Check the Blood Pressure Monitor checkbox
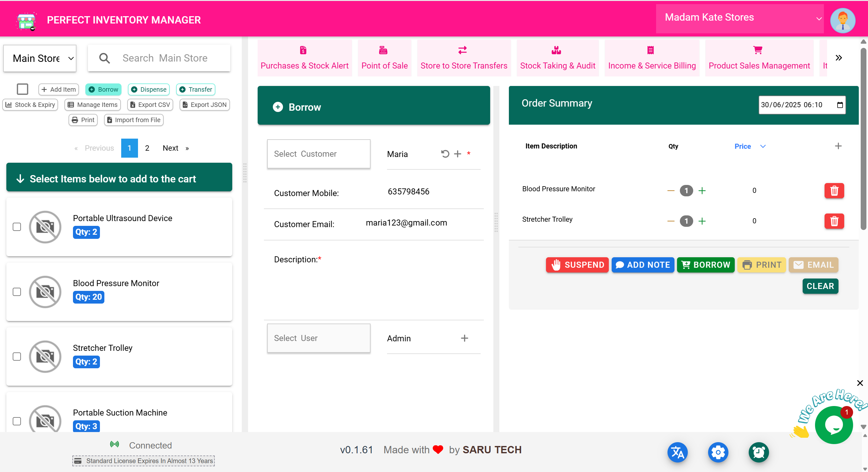 (x=17, y=292)
